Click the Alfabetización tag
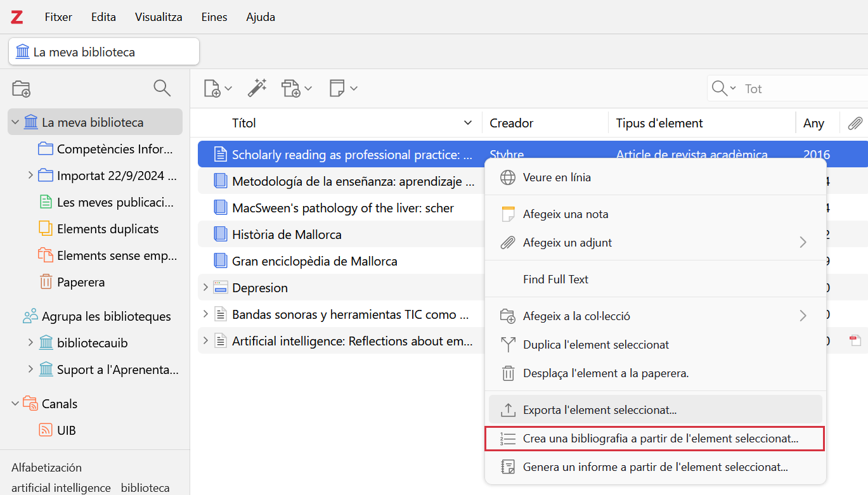868x495 pixels. tap(46, 468)
